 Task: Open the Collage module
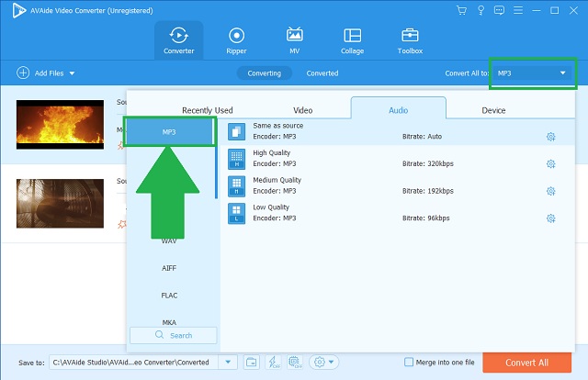click(x=352, y=40)
